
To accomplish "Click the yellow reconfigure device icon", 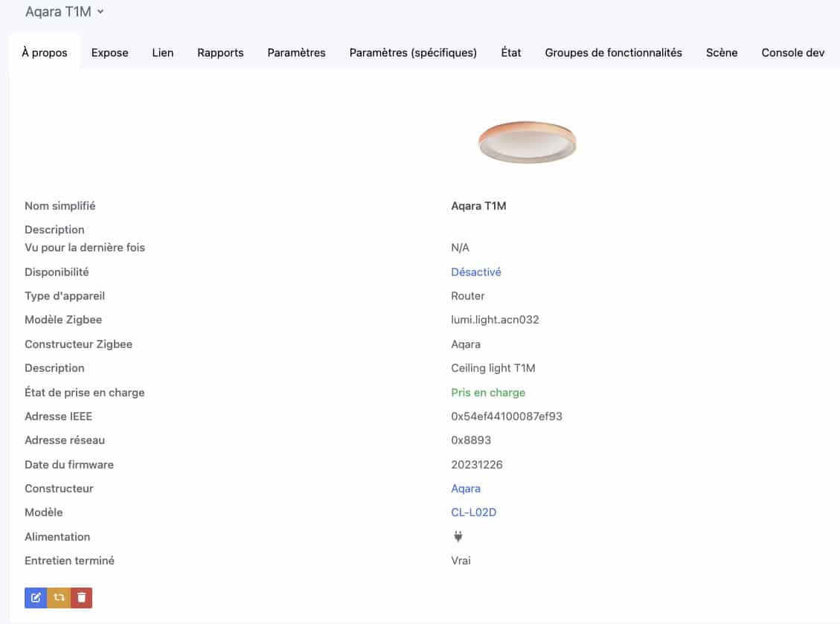I will 59,597.
